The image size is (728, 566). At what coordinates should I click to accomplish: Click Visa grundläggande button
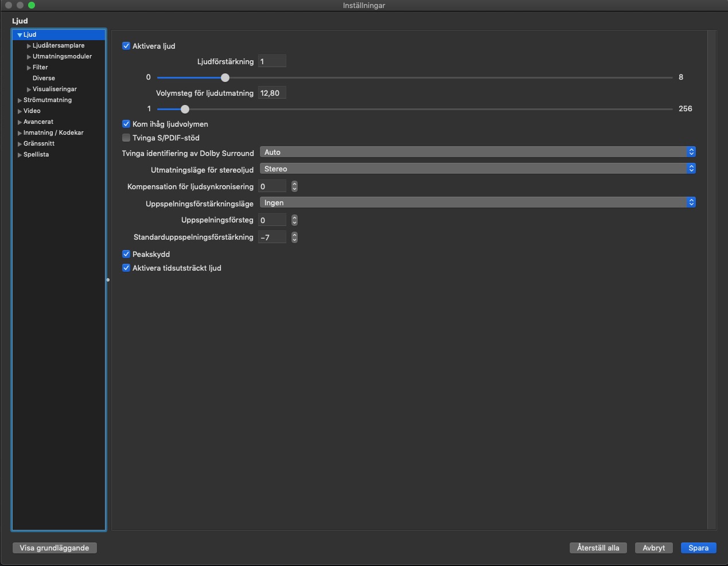pyautogui.click(x=54, y=548)
